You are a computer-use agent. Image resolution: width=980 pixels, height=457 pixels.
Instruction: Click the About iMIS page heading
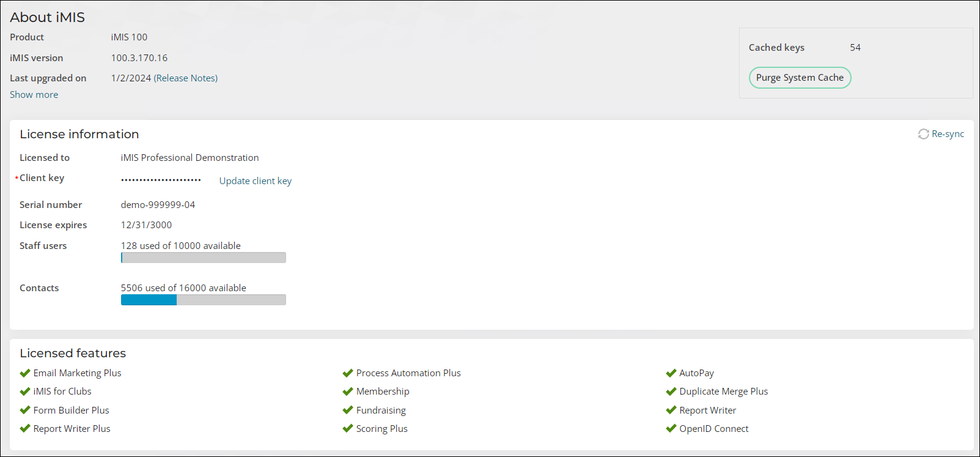pos(48,17)
